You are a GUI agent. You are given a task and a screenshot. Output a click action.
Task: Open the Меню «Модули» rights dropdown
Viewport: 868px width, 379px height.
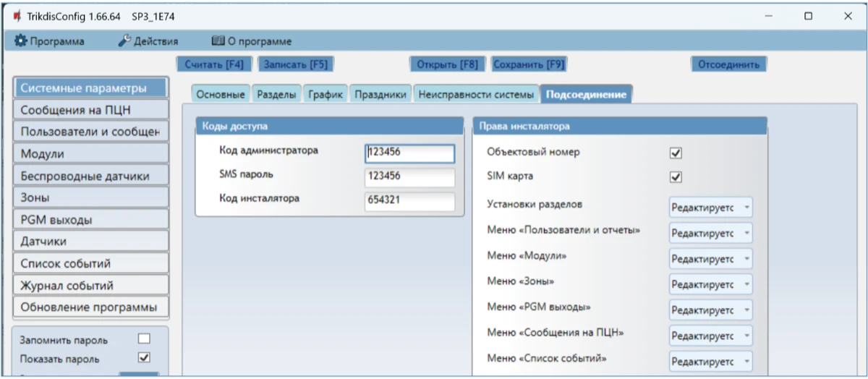pos(710,258)
